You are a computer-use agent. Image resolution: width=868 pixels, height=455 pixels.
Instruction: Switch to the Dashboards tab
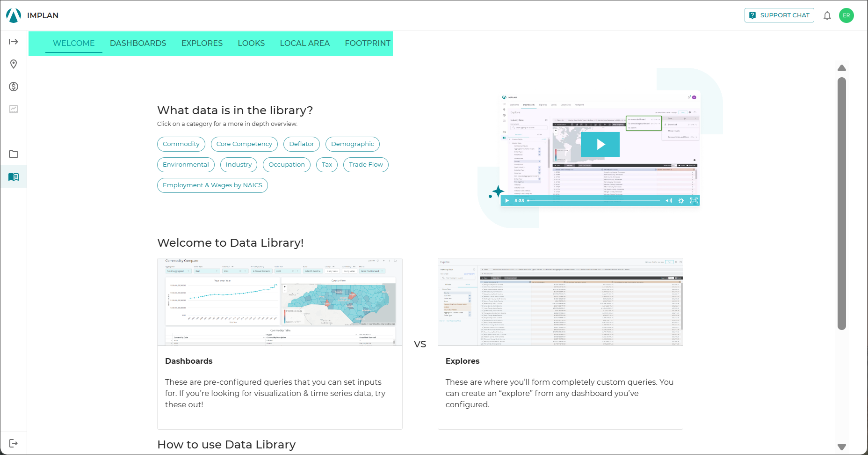coord(138,43)
